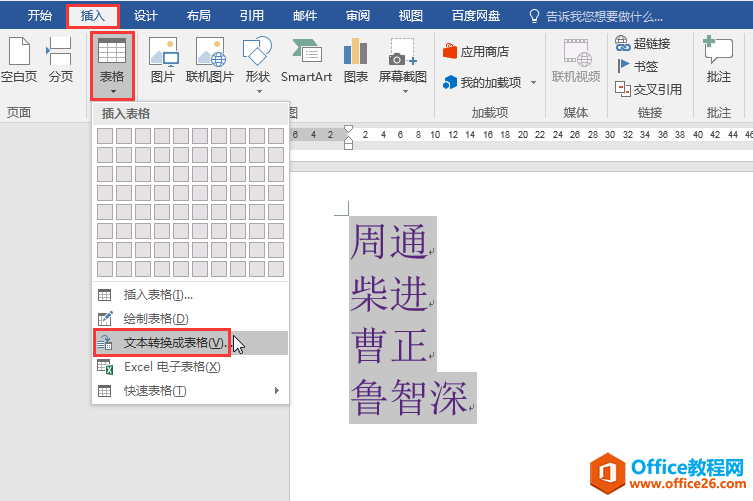Click the text line 鲁智深
The height and width of the screenshot is (501, 753).
409,398
